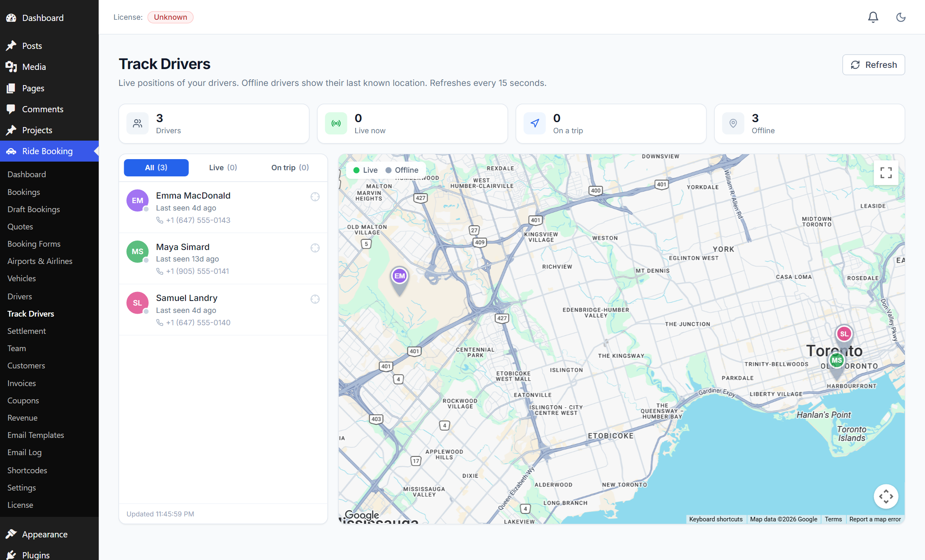Click the EM marker on the map
The image size is (925, 560).
(x=400, y=276)
